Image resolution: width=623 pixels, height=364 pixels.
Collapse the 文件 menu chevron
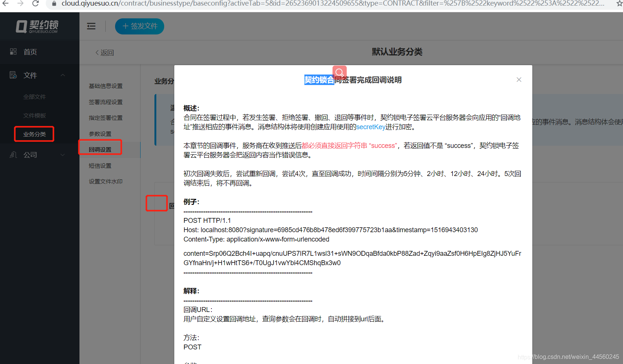click(63, 75)
